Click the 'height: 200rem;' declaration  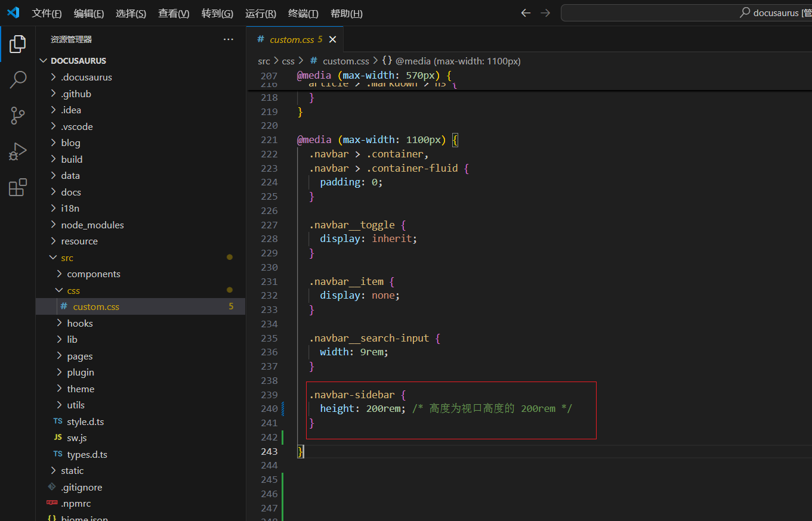pyautogui.click(x=363, y=408)
